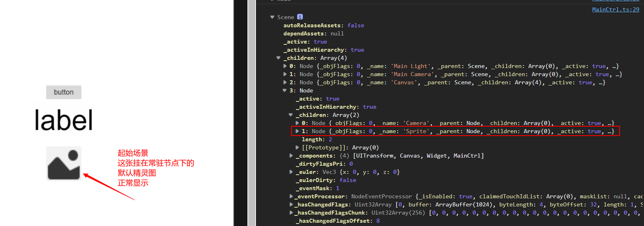Expand the 'Sprite' child node entry
The image size is (644, 226).
[297, 131]
